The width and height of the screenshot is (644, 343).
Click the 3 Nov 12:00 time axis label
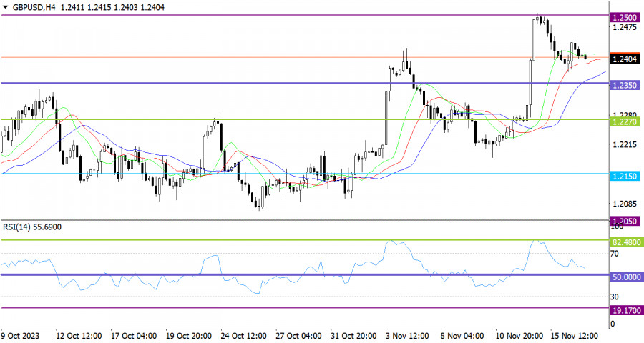(407, 336)
